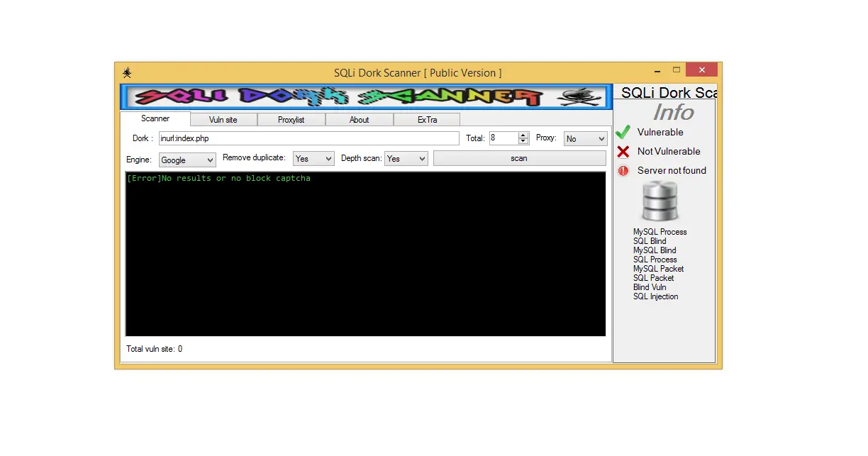The image size is (868, 456).
Task: Switch to the Vuln site tab
Action: pyautogui.click(x=223, y=119)
